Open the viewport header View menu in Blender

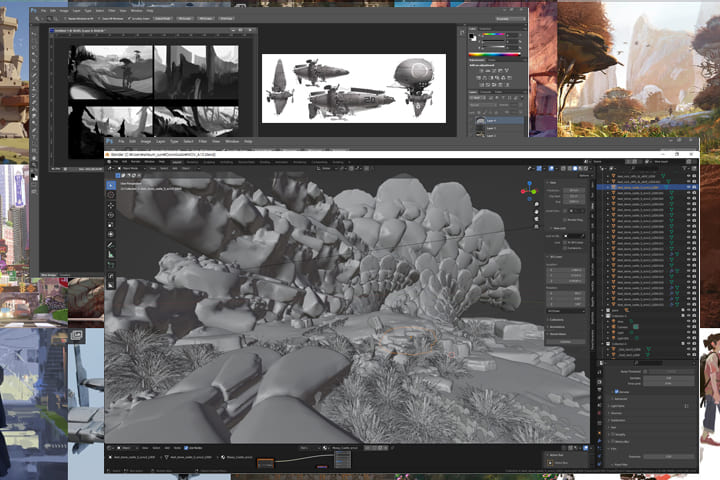pos(153,169)
